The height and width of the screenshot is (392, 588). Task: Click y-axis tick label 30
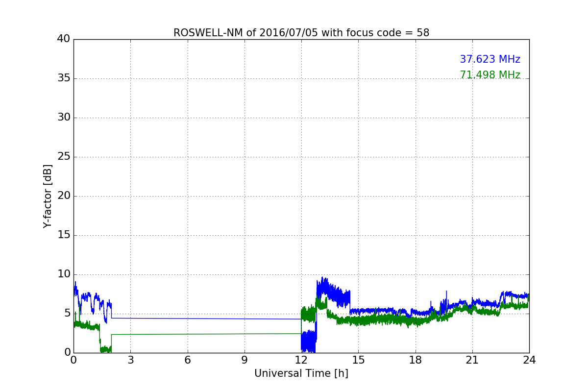tap(64, 117)
